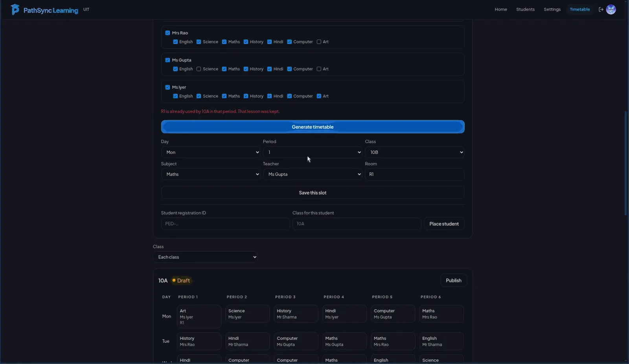This screenshot has width=629, height=364.
Task: Click the PathSync Learning logo icon
Action: (x=15, y=9)
